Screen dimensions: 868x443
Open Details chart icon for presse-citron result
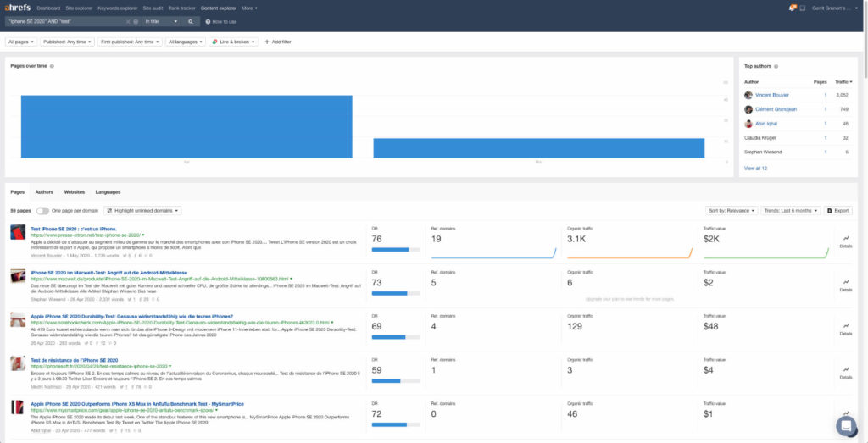click(x=846, y=238)
